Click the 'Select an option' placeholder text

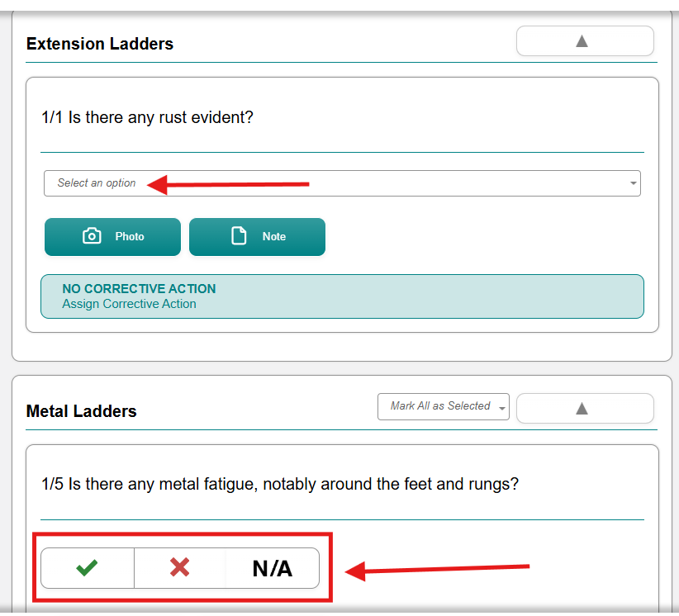pos(97,183)
